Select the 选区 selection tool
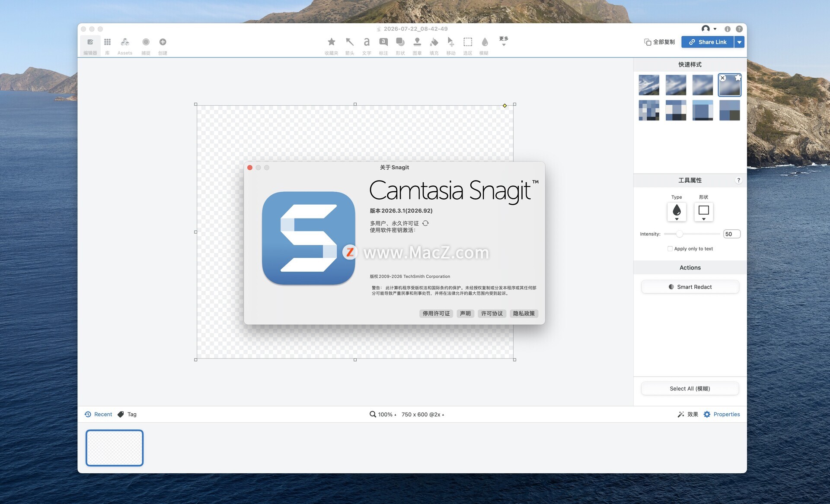The height and width of the screenshot is (504, 830). [468, 46]
